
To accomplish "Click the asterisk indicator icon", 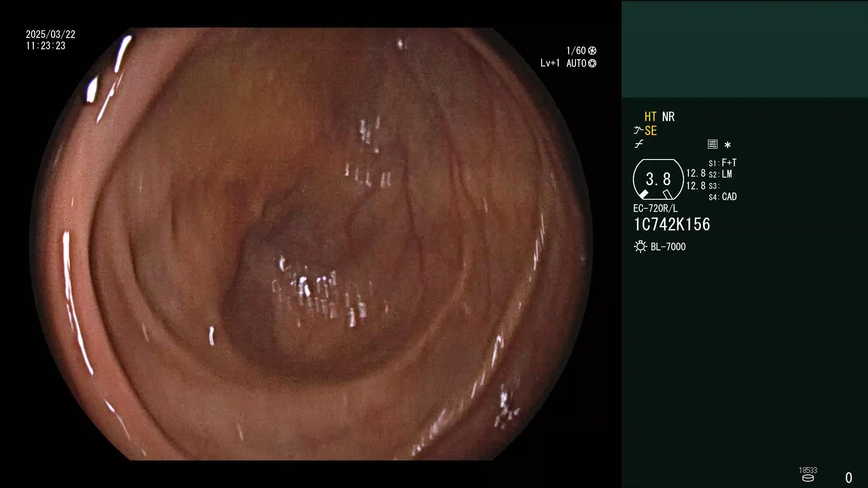I will point(727,145).
